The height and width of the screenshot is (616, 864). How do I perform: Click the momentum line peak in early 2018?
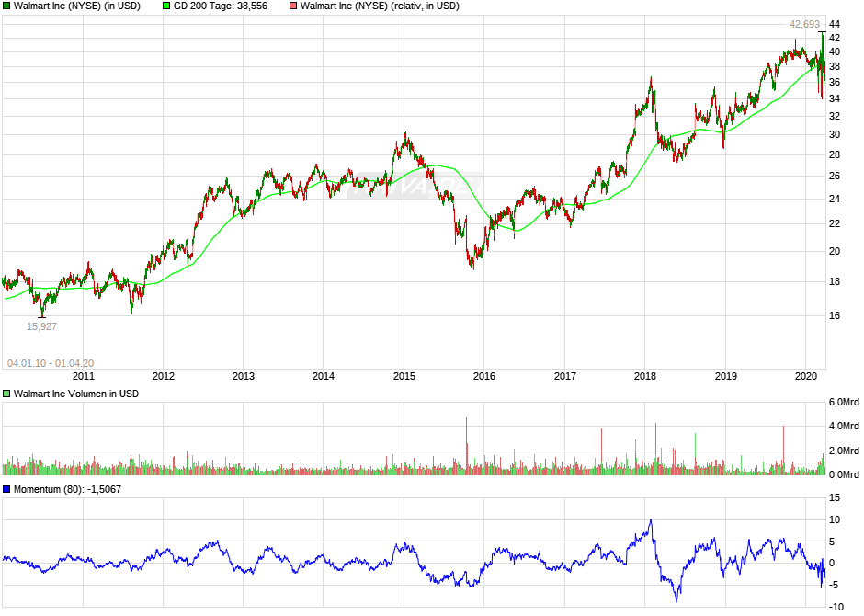click(x=651, y=520)
